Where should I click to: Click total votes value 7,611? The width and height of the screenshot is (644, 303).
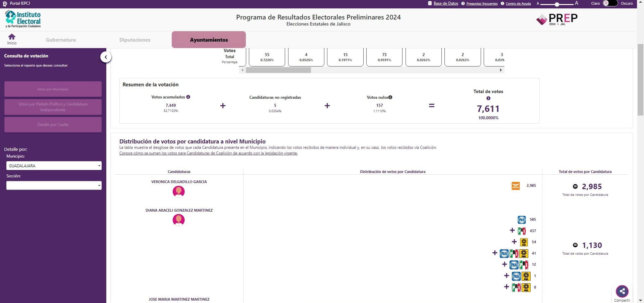[488, 109]
